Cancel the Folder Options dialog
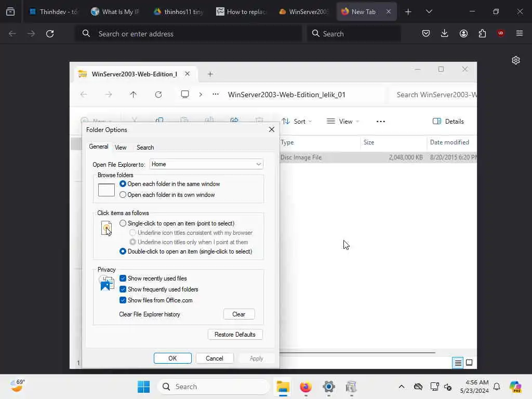 point(215,358)
